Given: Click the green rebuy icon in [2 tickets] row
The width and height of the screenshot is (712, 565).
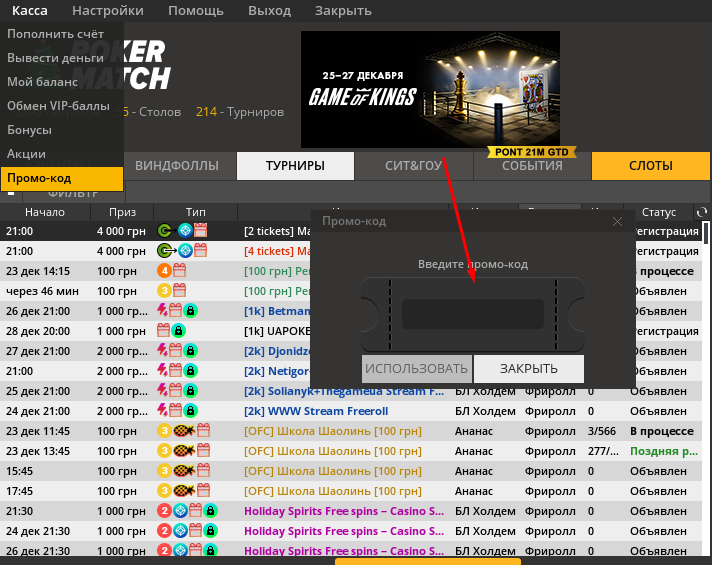Looking at the screenshot, I should tap(166, 231).
